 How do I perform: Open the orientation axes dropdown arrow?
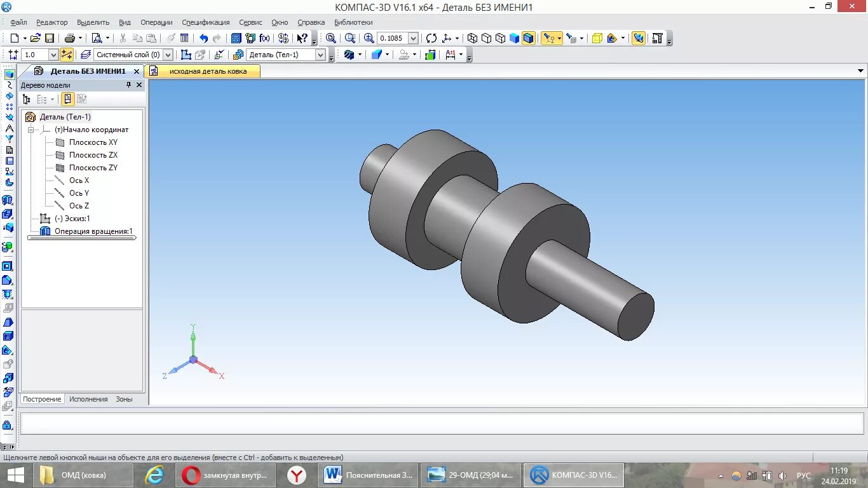tap(457, 38)
